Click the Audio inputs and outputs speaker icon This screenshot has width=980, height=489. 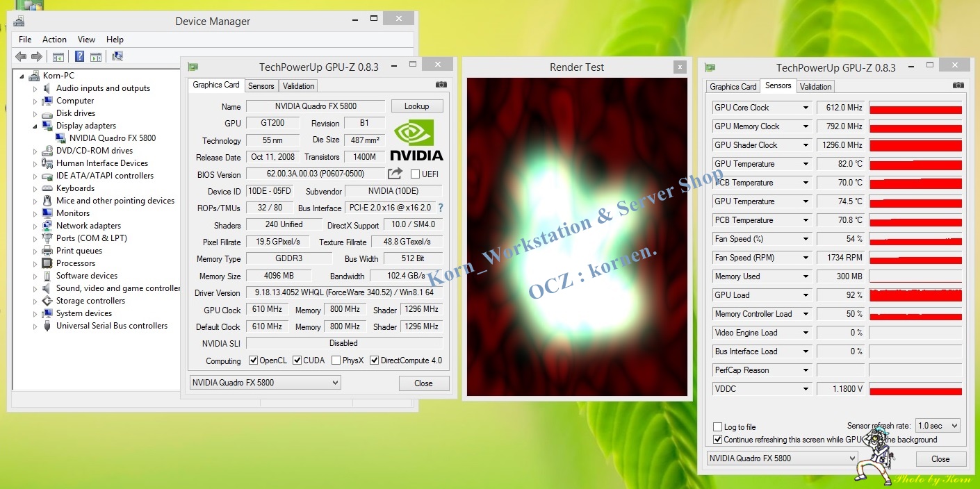[x=47, y=88]
